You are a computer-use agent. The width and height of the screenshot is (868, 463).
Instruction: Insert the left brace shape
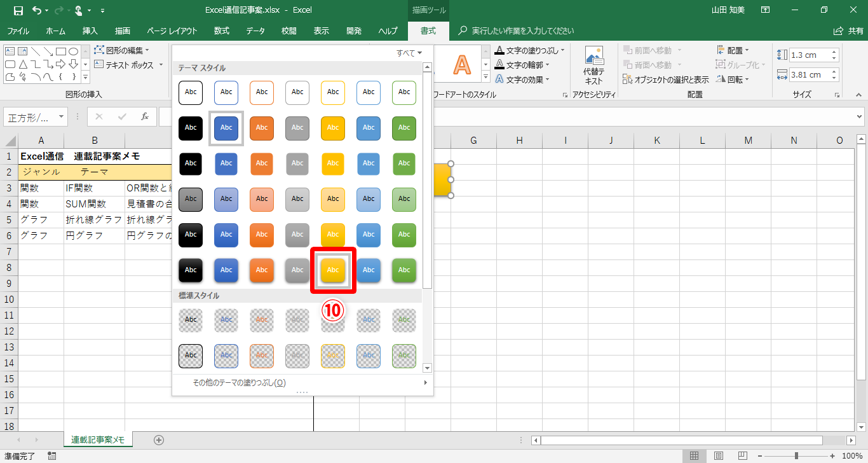point(60,77)
